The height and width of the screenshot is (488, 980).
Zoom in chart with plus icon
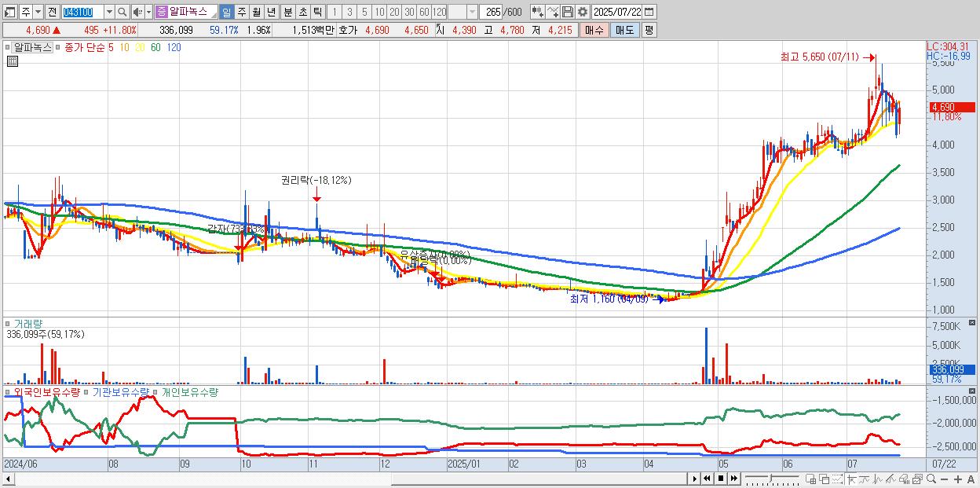[958, 479]
